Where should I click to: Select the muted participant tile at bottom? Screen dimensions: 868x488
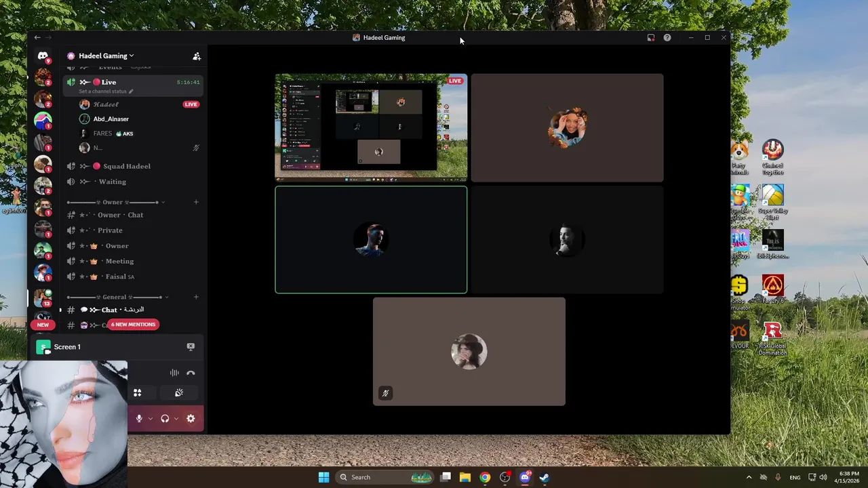[469, 352]
